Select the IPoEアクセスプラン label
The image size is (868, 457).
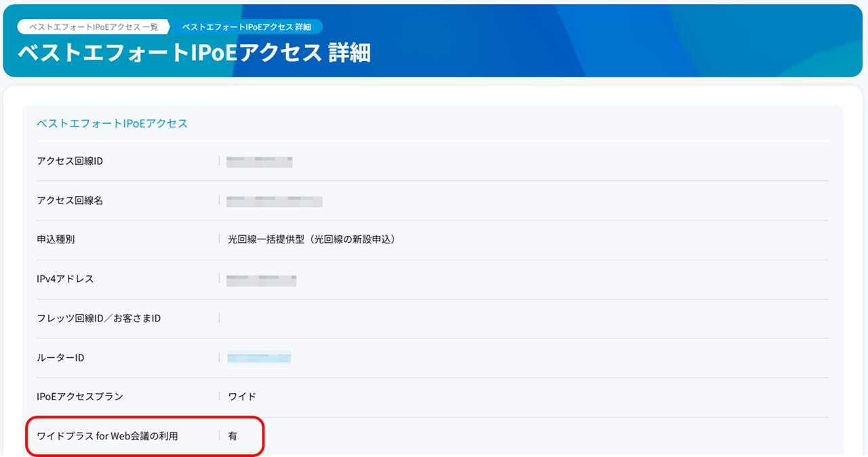point(80,397)
